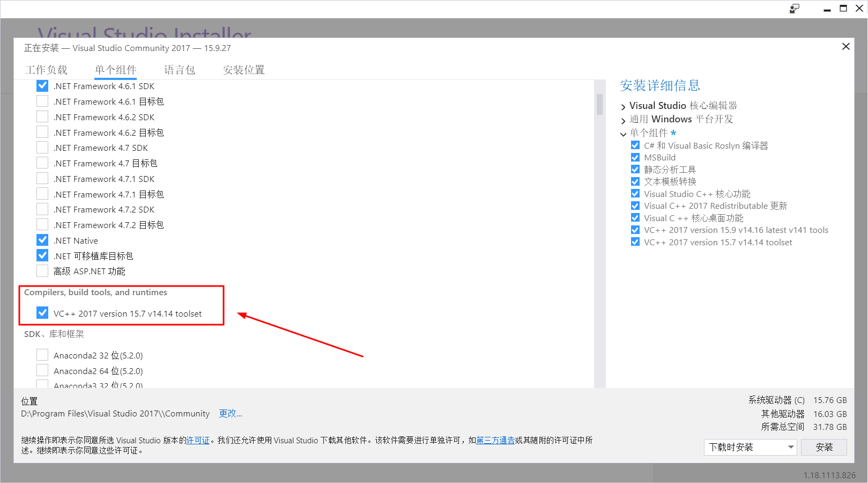Click Compilers, build tools, and runtimes heading
The height and width of the screenshot is (483, 868).
pyautogui.click(x=95, y=292)
